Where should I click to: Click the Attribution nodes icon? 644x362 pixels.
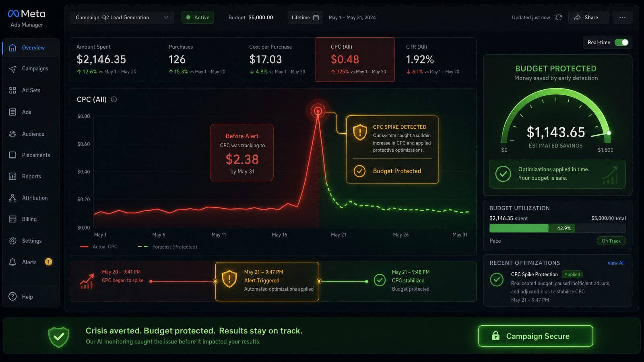[12, 197]
